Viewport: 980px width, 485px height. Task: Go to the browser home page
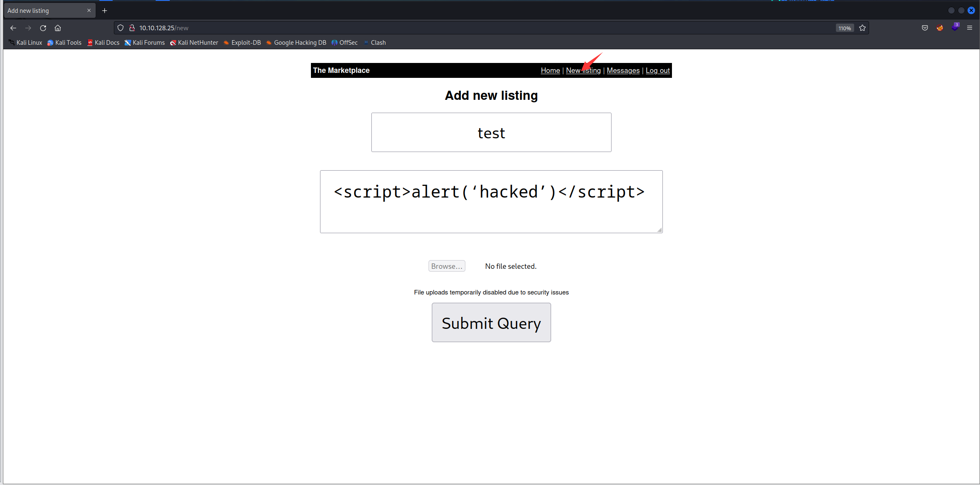(x=58, y=28)
